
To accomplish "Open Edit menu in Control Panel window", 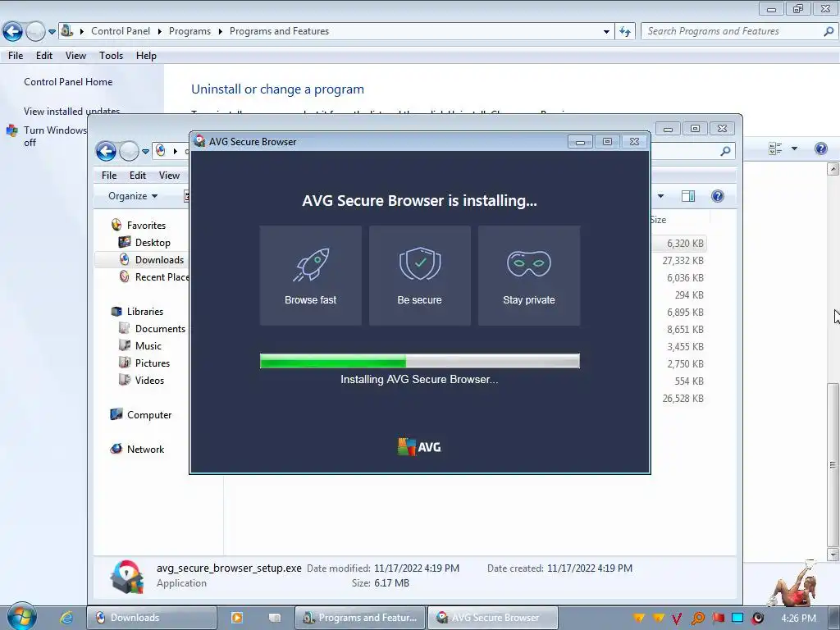I will click(x=44, y=56).
